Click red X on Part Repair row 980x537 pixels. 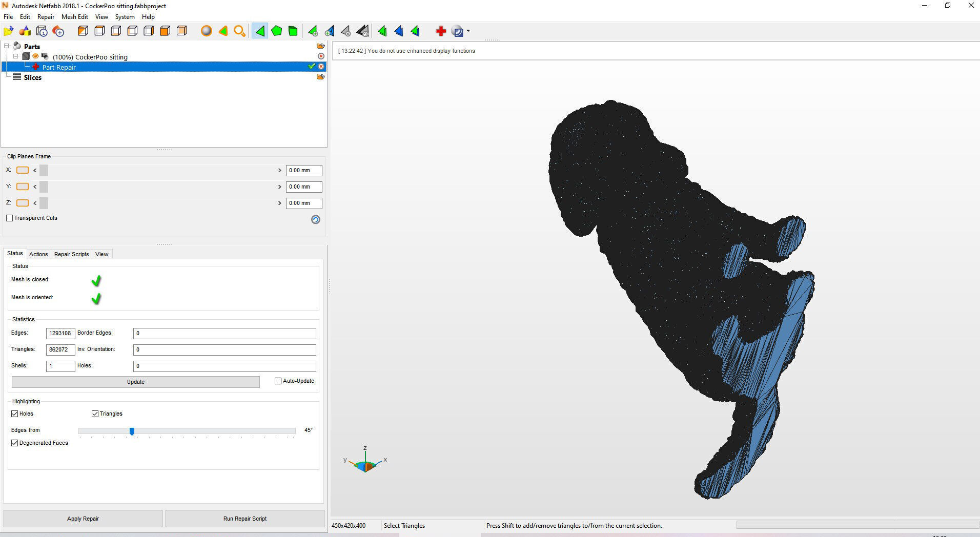(321, 67)
